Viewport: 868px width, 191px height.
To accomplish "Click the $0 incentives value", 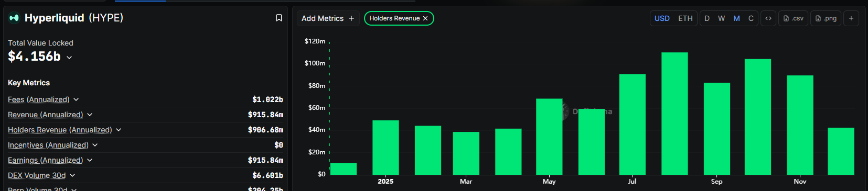I will 279,145.
